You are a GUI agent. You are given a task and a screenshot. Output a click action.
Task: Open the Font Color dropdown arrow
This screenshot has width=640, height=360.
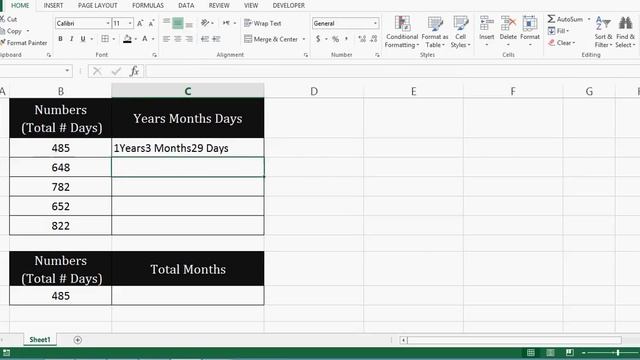[153, 39]
